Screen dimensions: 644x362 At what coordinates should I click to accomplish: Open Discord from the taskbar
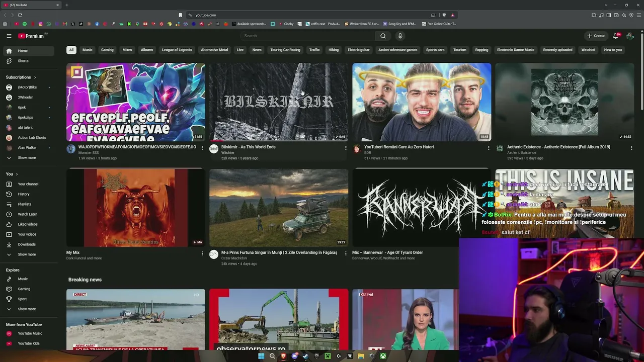(294, 356)
